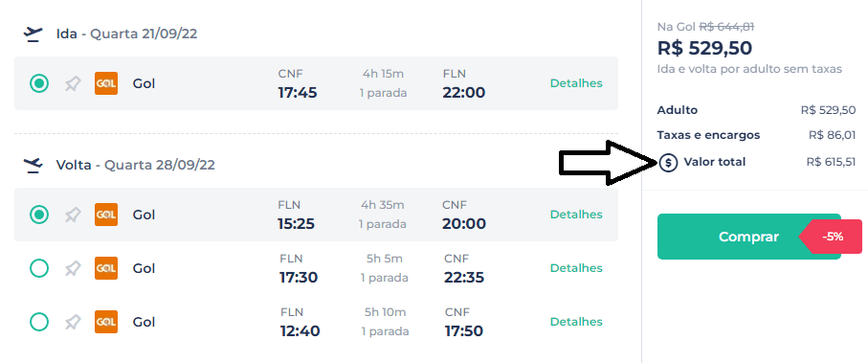
Task: Pin the 15:25 return flight
Action: [x=73, y=215]
